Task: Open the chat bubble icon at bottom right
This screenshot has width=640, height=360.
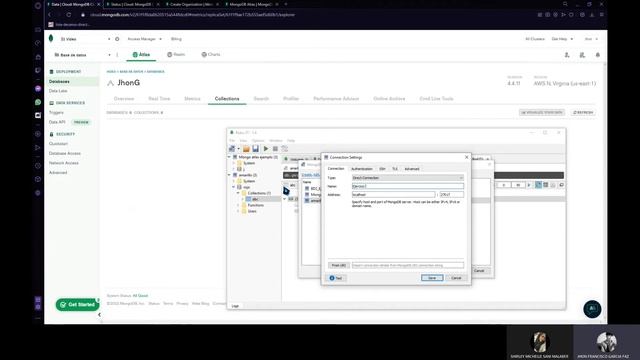Action: point(592,309)
